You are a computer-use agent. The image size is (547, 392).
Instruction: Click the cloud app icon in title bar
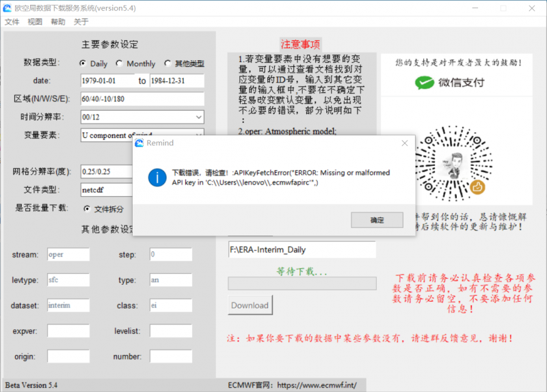[x=9, y=8]
